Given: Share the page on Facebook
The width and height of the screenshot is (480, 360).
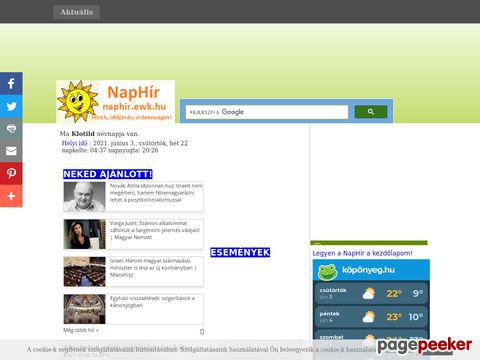Looking at the screenshot, I should [11, 83].
